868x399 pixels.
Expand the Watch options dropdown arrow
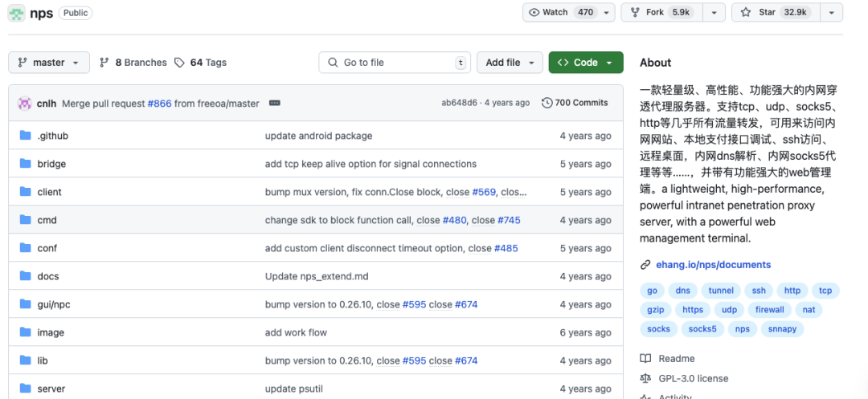[606, 12]
